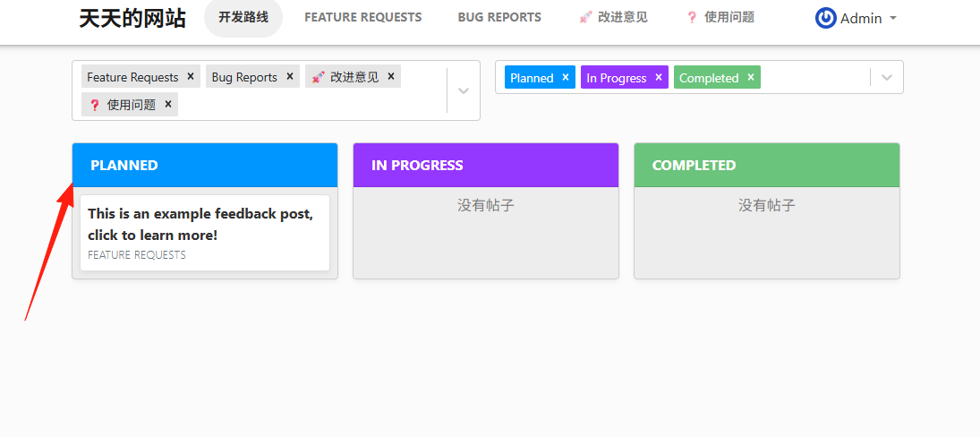The width and height of the screenshot is (980, 437).
Task: Click the Bug Reports filter tag label
Action: (244, 77)
